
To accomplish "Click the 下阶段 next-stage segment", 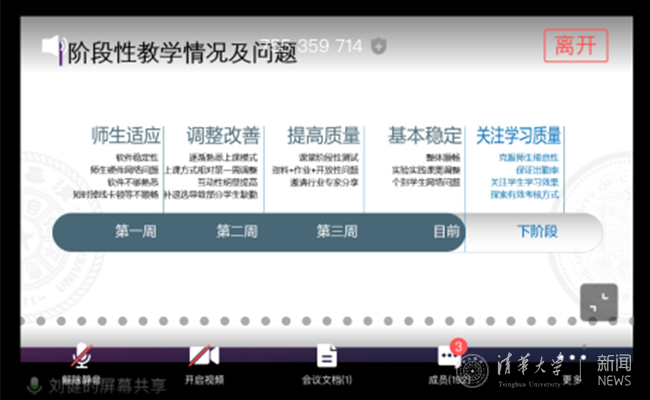I will (536, 232).
